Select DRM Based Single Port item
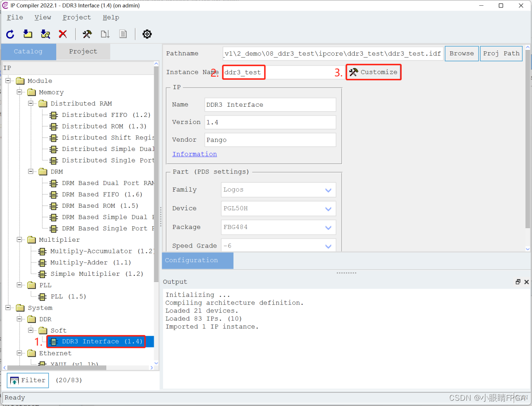The width and height of the screenshot is (532, 406). point(108,228)
